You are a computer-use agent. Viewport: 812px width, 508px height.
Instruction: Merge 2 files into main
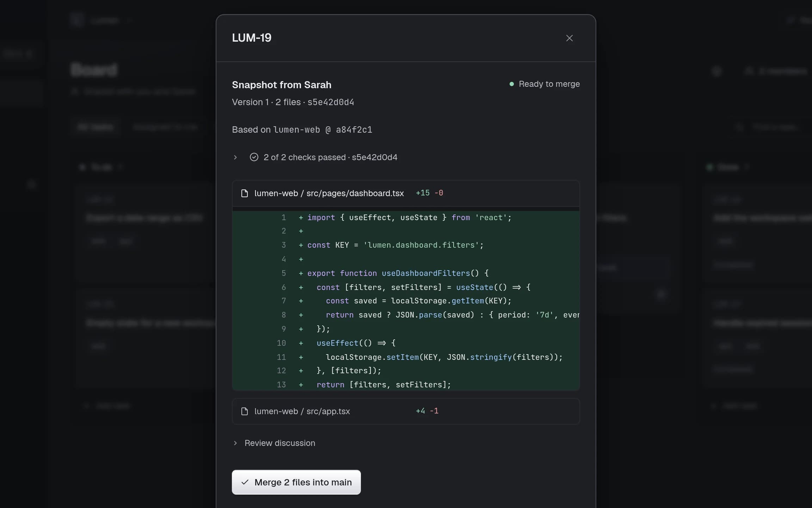tap(296, 482)
